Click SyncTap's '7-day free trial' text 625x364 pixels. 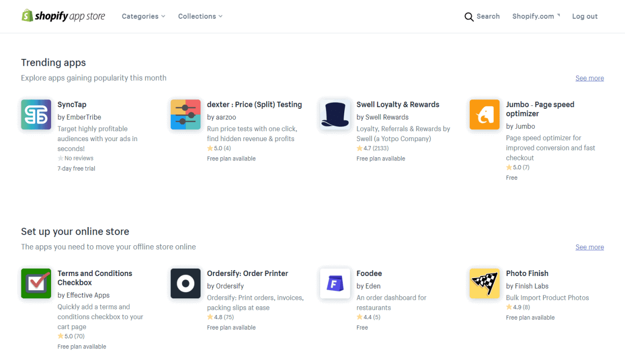[x=77, y=169]
